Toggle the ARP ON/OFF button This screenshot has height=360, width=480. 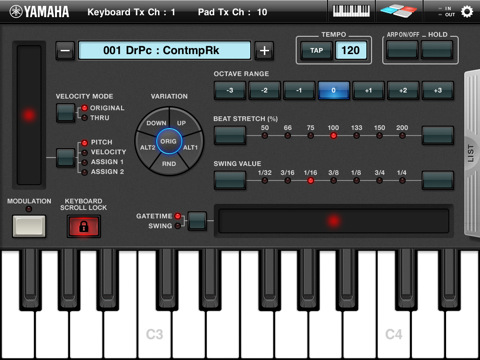coord(402,50)
